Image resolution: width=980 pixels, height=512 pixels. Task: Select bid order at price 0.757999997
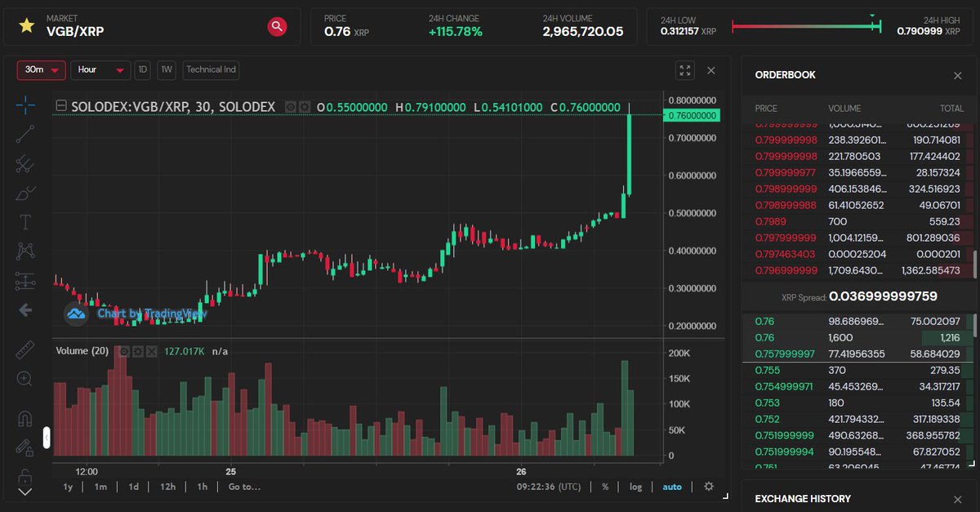[856, 354]
